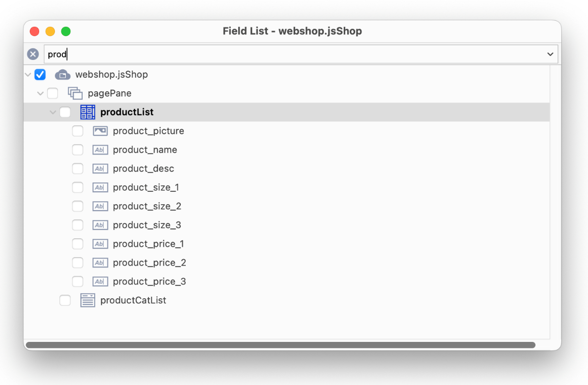Click the product_name entry field icon

tap(100, 150)
